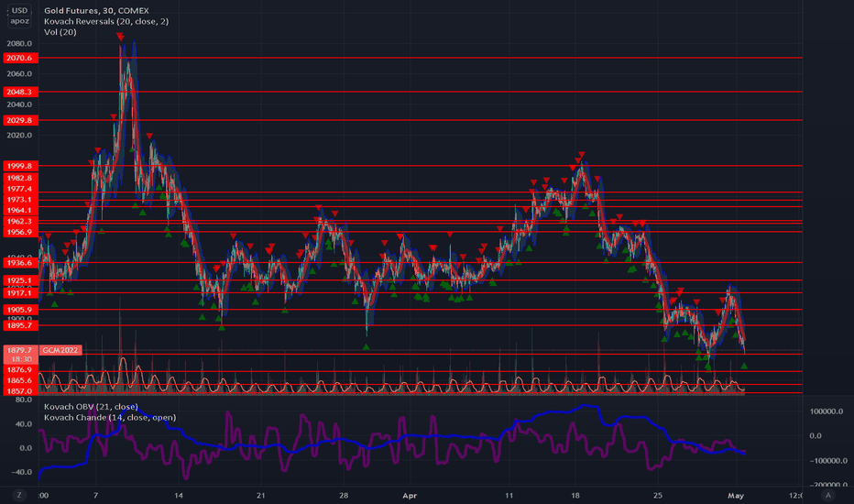Viewport: 854px width, 504px height.
Task: Click the GCM2022 symbol price label
Action: (60, 350)
